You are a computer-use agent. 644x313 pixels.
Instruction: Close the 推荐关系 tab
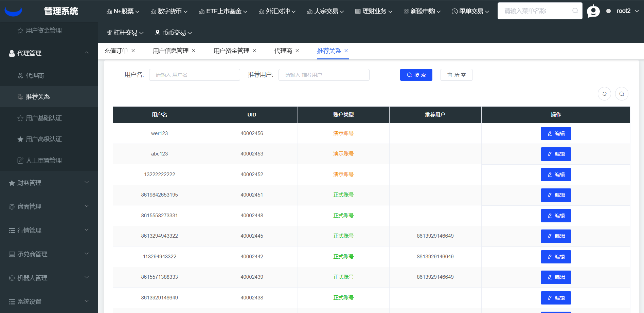(346, 51)
